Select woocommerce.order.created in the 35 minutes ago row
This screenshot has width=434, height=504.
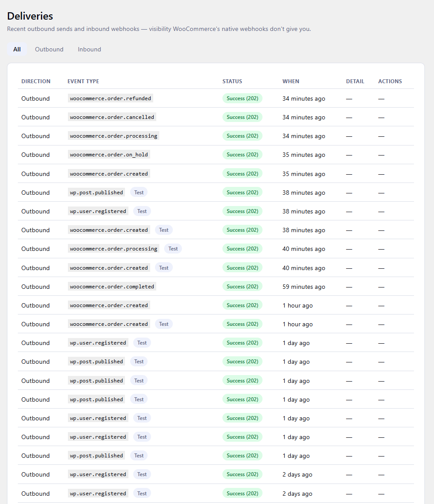(109, 173)
